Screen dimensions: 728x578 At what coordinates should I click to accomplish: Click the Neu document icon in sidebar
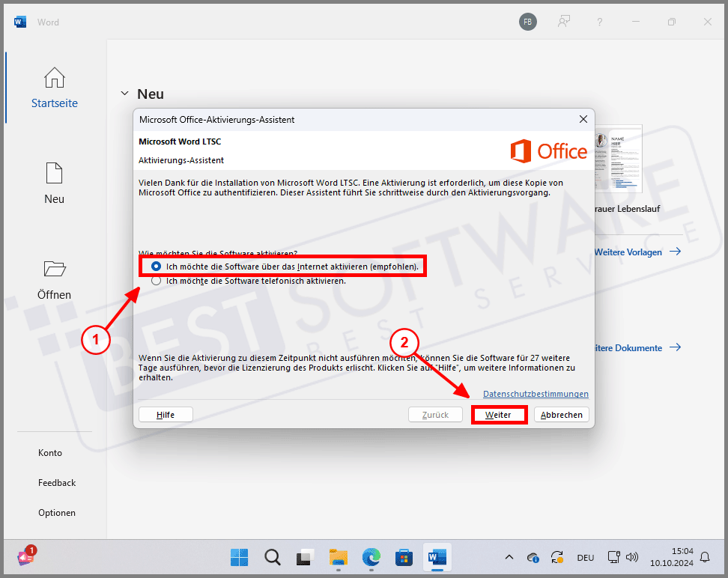(55, 173)
